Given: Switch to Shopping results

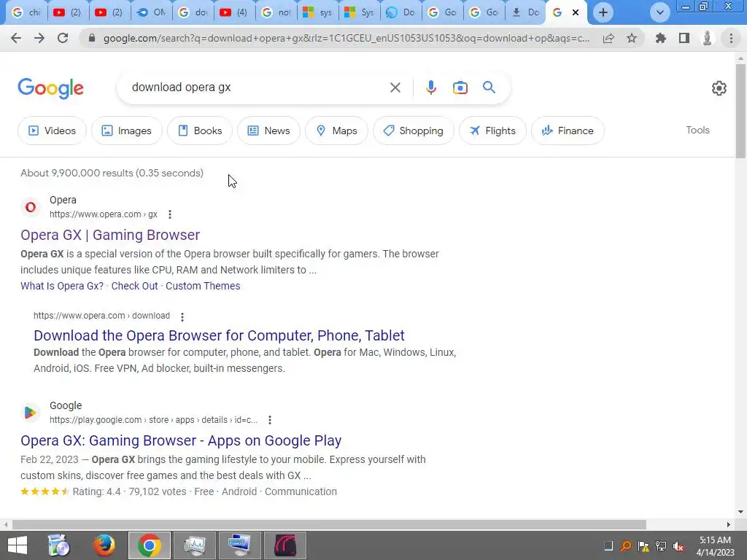Looking at the screenshot, I should coord(414,131).
